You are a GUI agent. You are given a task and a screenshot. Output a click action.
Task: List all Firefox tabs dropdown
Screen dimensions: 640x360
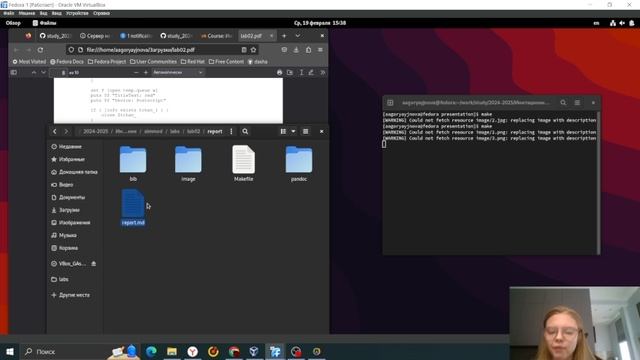point(298,36)
